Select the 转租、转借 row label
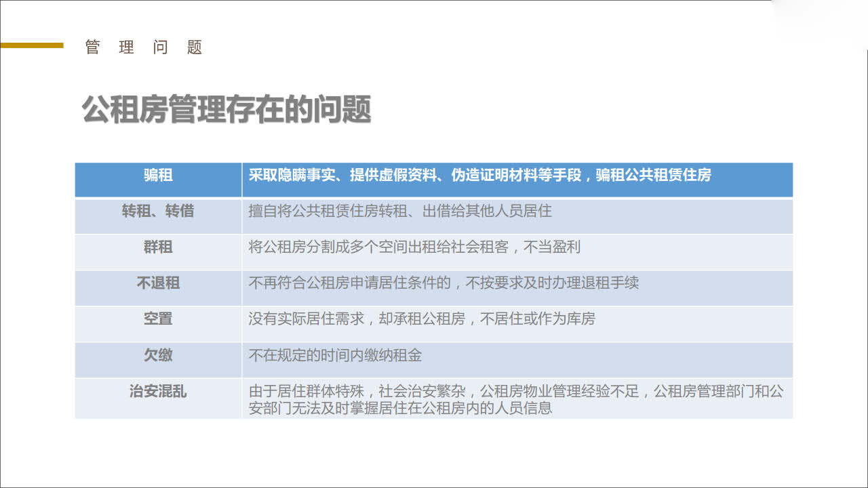The image size is (868, 488). click(x=158, y=211)
